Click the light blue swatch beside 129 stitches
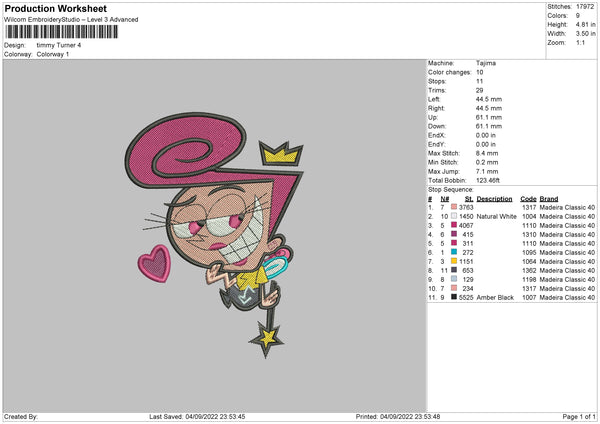 [454, 279]
